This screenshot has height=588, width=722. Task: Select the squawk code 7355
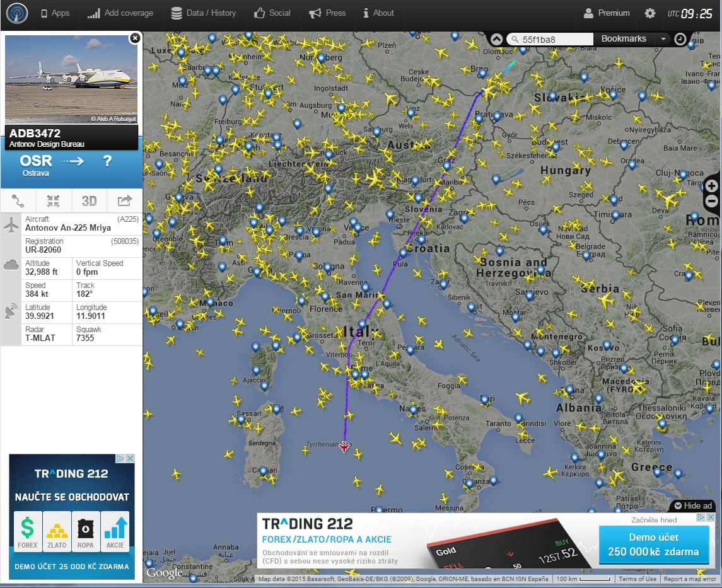coord(85,338)
